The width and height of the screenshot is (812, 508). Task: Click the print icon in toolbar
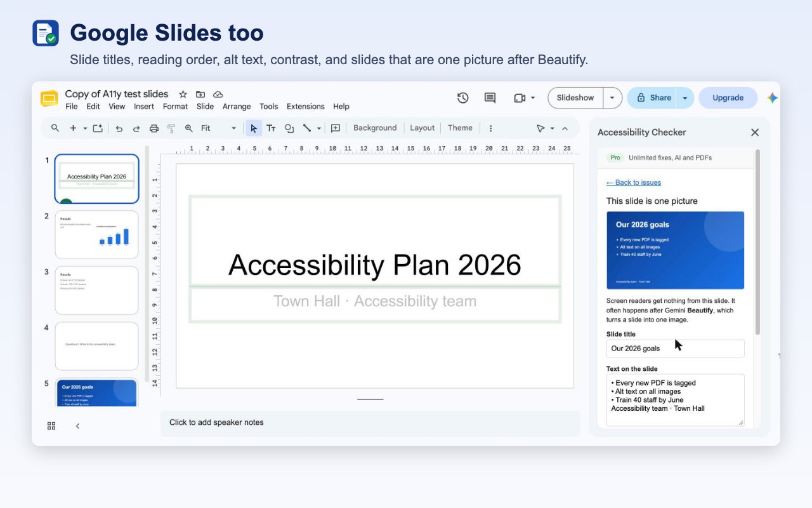[154, 128]
